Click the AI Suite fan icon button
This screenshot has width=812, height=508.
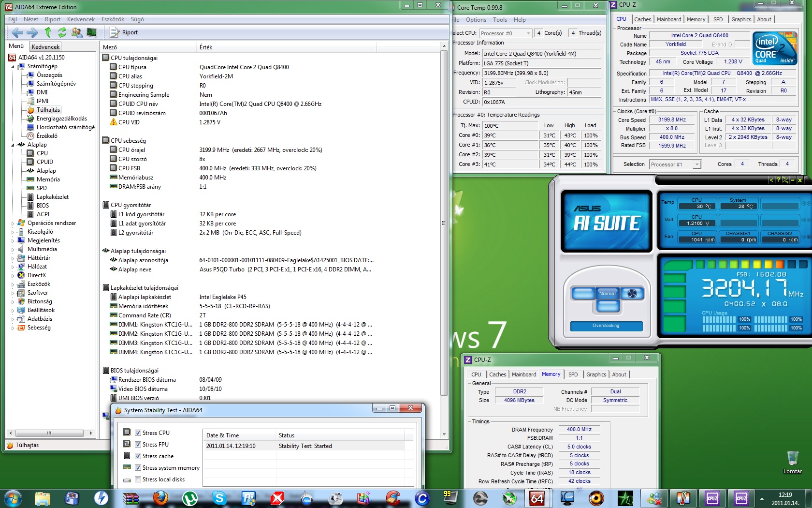tap(632, 293)
